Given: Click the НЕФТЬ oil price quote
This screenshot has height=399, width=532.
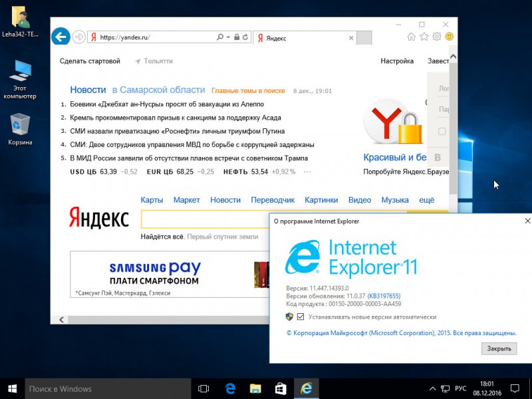Looking at the screenshot, I should pyautogui.click(x=259, y=172).
